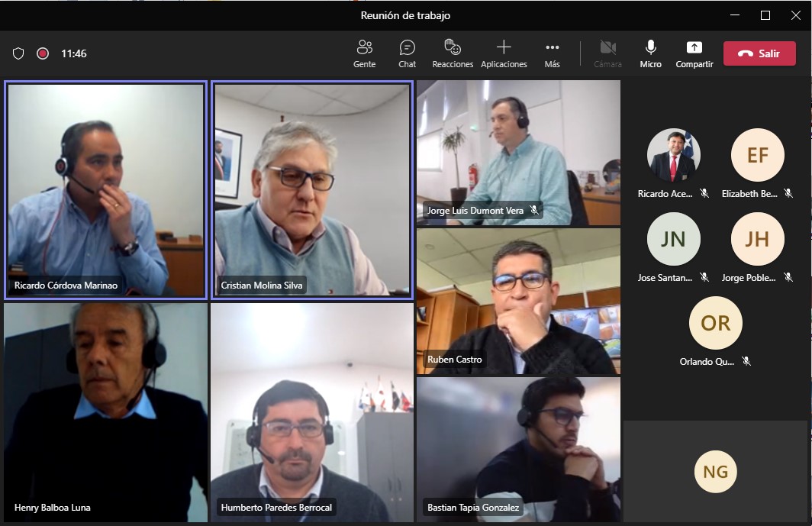Open the meeting Chat
Viewport: 812px width, 526px height.
tap(407, 53)
